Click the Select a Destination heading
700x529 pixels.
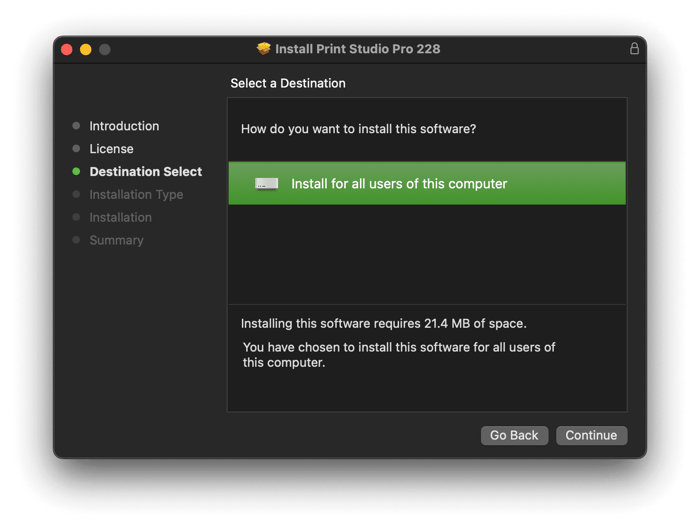coord(288,83)
